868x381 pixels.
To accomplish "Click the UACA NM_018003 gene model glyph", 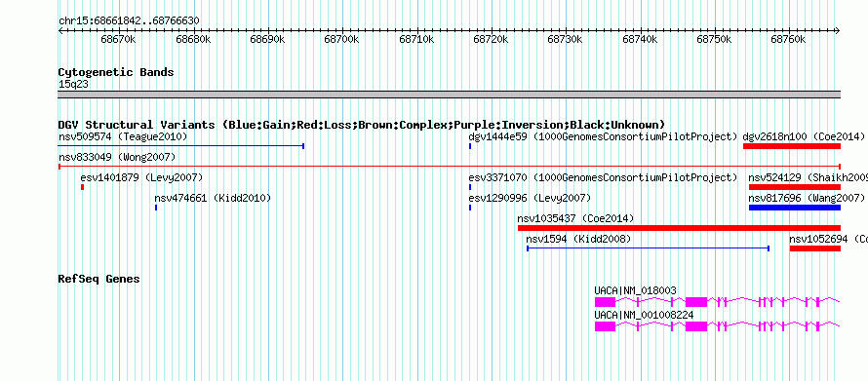I will pyautogui.click(x=718, y=301).
